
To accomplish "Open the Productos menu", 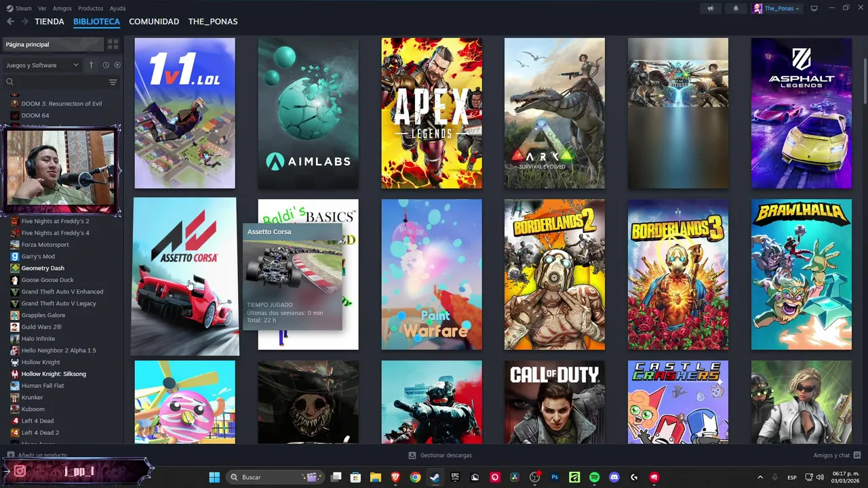I will tap(91, 8).
